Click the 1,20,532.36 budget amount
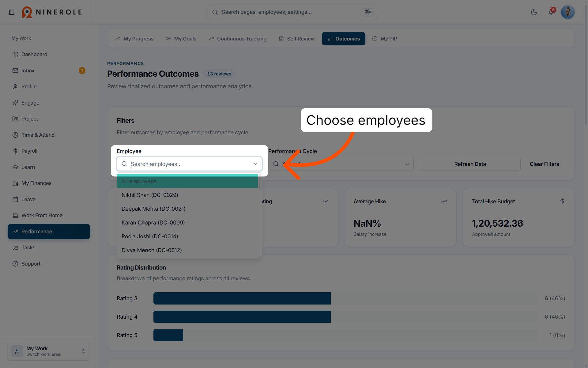The height and width of the screenshot is (368, 588). (497, 224)
